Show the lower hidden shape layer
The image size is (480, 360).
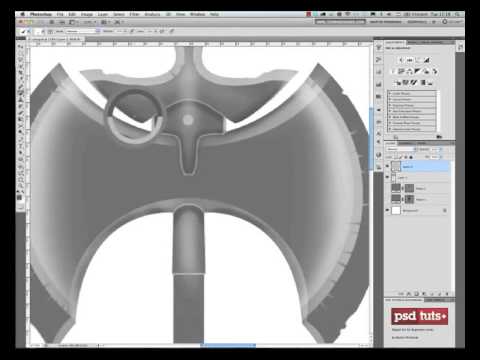coord(387,199)
